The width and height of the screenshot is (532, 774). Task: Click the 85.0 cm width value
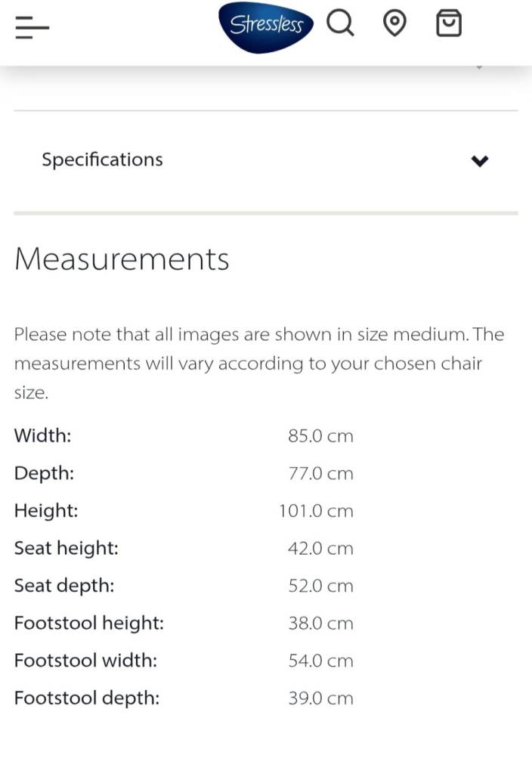(320, 436)
